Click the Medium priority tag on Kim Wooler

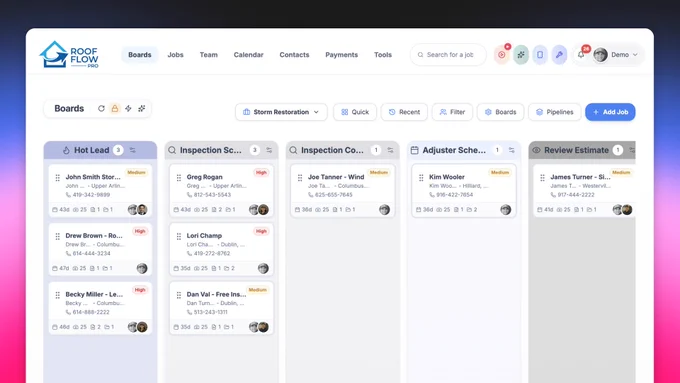[500, 173]
